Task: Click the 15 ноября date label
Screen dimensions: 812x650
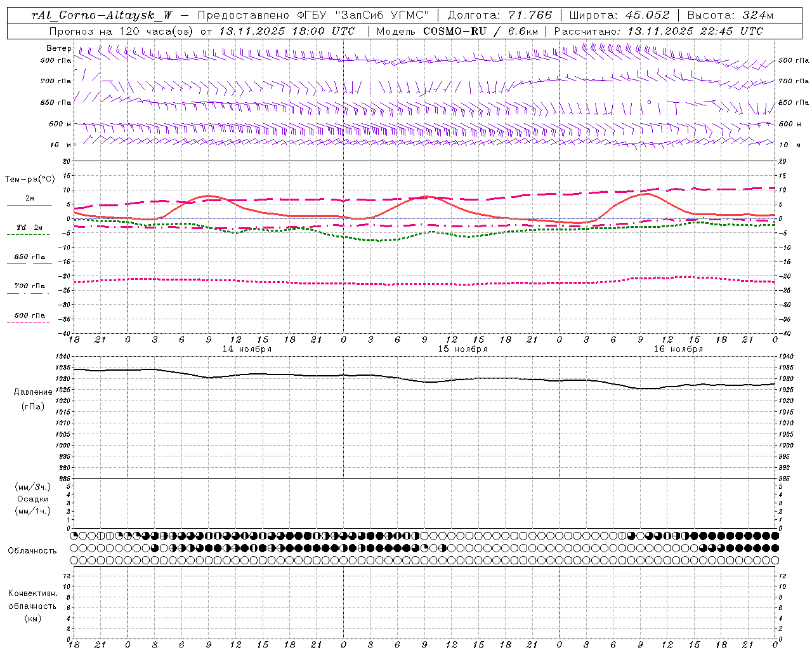Action: [462, 349]
